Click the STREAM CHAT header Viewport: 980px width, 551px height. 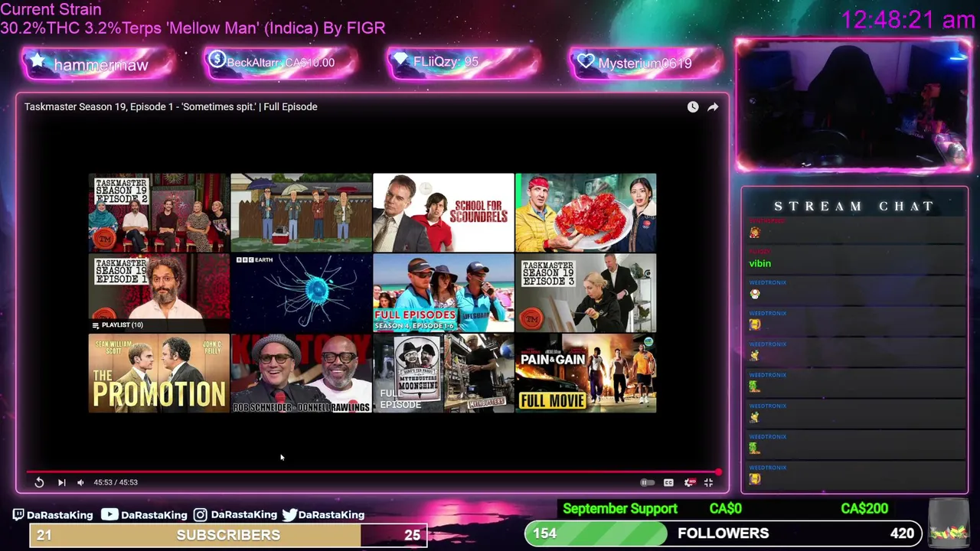coord(854,207)
